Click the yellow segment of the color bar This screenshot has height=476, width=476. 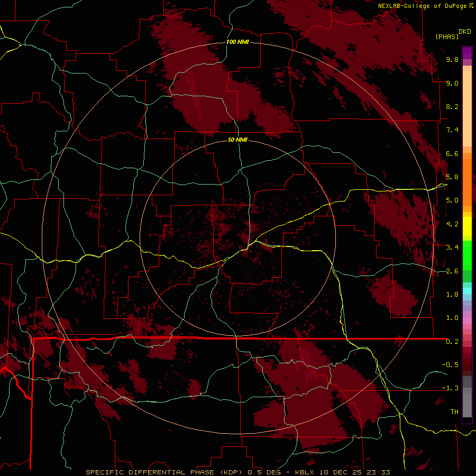pyautogui.click(x=467, y=226)
